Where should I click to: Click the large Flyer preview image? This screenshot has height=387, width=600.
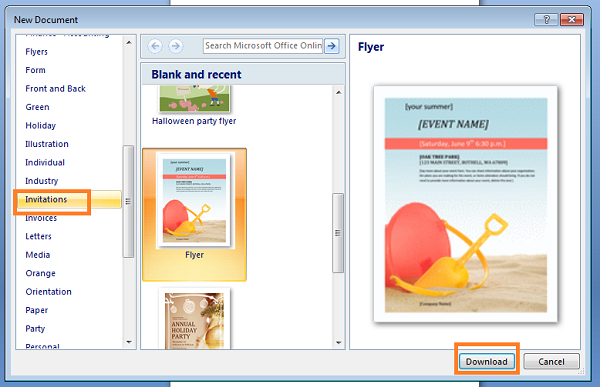(x=466, y=204)
